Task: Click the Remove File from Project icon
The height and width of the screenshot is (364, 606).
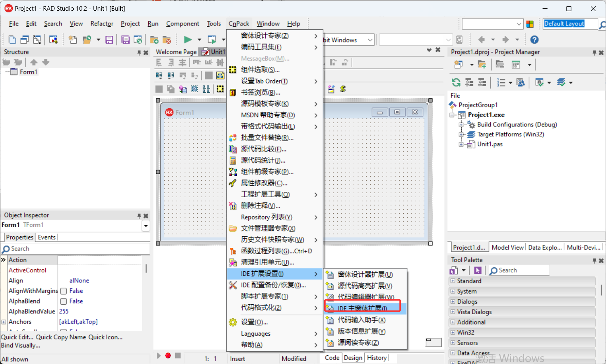Action: click(x=166, y=40)
